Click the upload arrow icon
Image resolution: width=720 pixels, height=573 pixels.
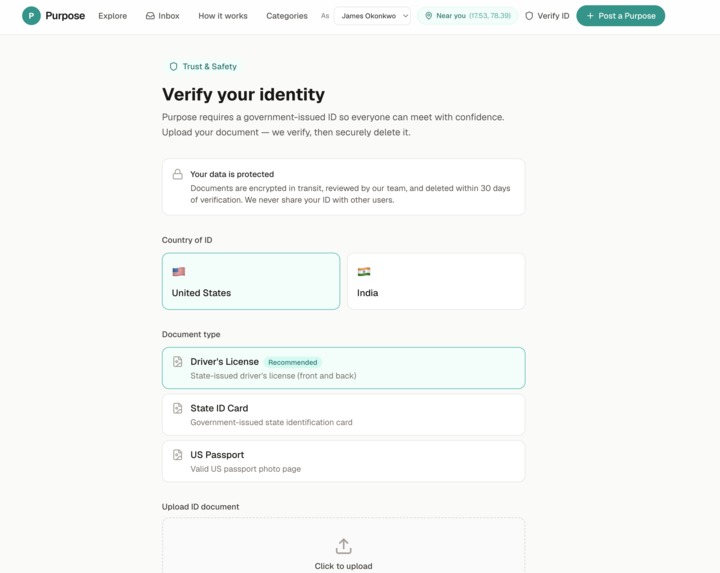(x=343, y=546)
